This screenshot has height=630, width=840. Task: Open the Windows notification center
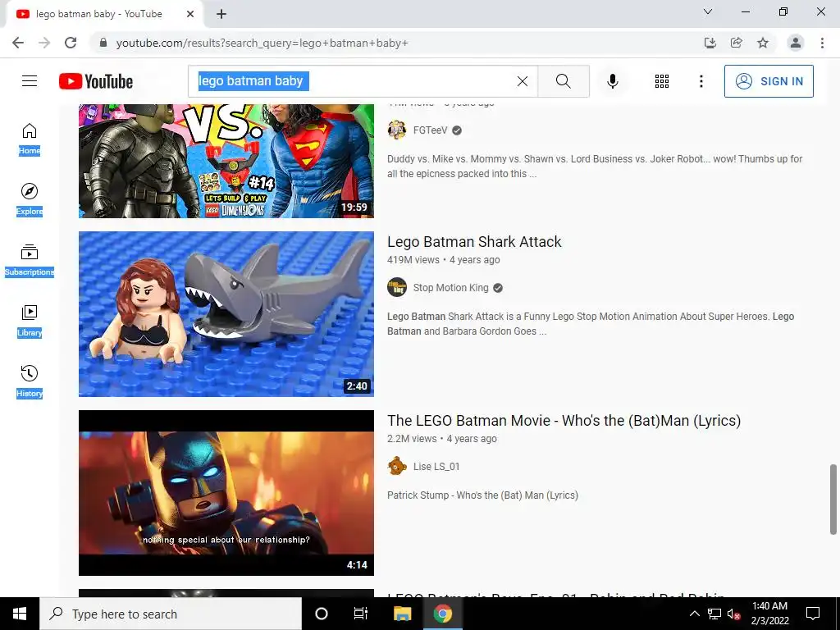pos(813,614)
